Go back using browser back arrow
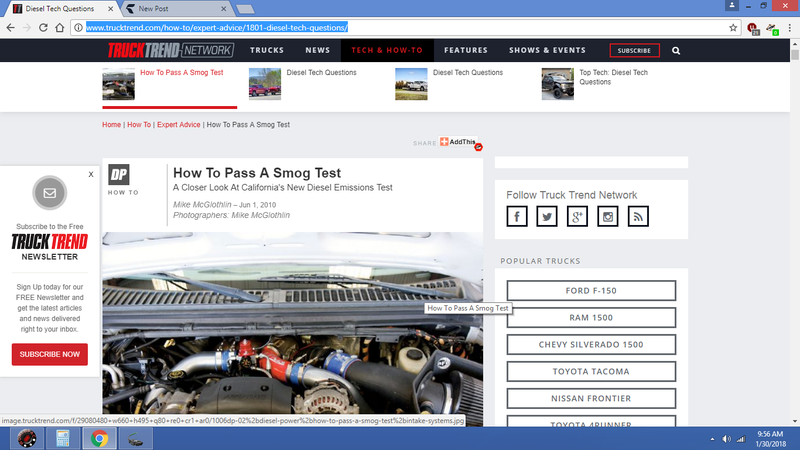The image size is (800, 450). 11,28
